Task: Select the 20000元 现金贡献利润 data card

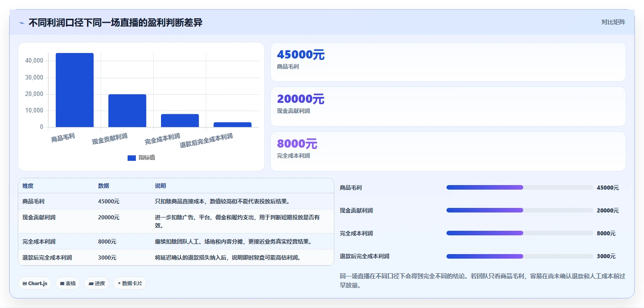Action: click(448, 106)
